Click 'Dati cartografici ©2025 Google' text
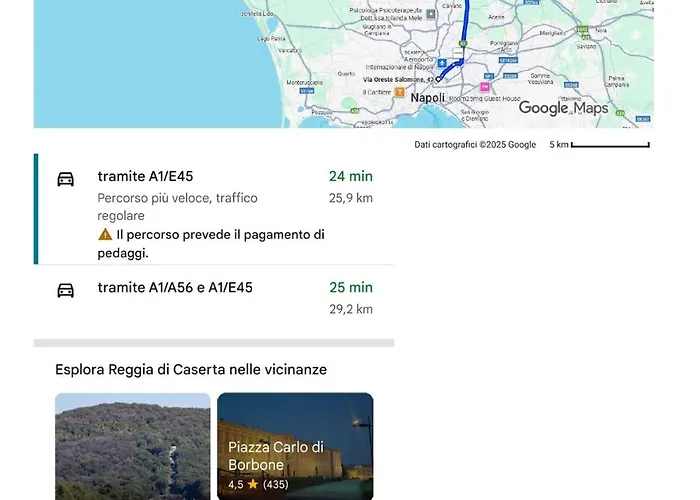 pos(475,145)
